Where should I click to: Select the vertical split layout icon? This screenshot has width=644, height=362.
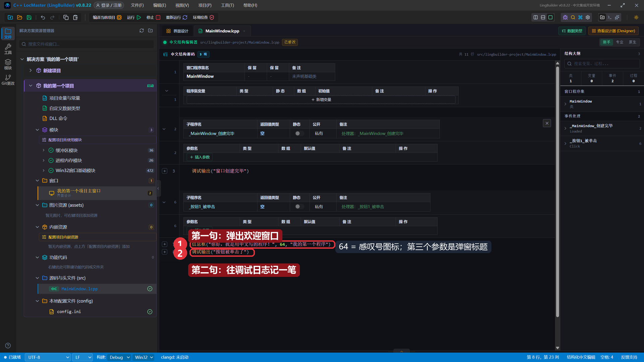pyautogui.click(x=536, y=17)
